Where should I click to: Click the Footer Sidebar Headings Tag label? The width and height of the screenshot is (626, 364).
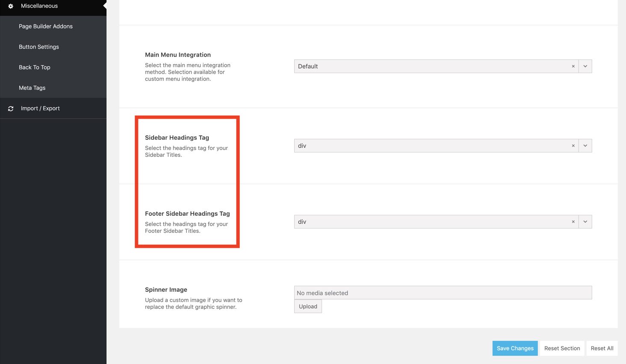pos(187,214)
